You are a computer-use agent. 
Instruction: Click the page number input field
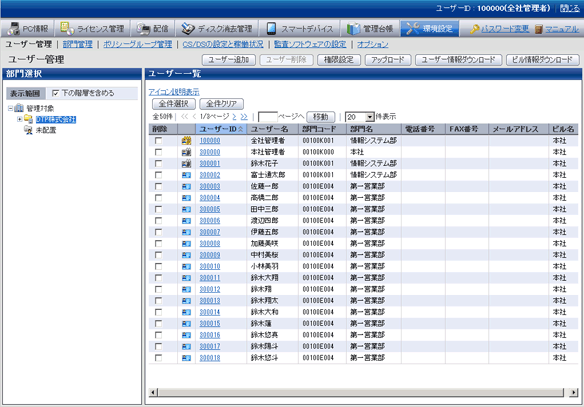coord(267,117)
